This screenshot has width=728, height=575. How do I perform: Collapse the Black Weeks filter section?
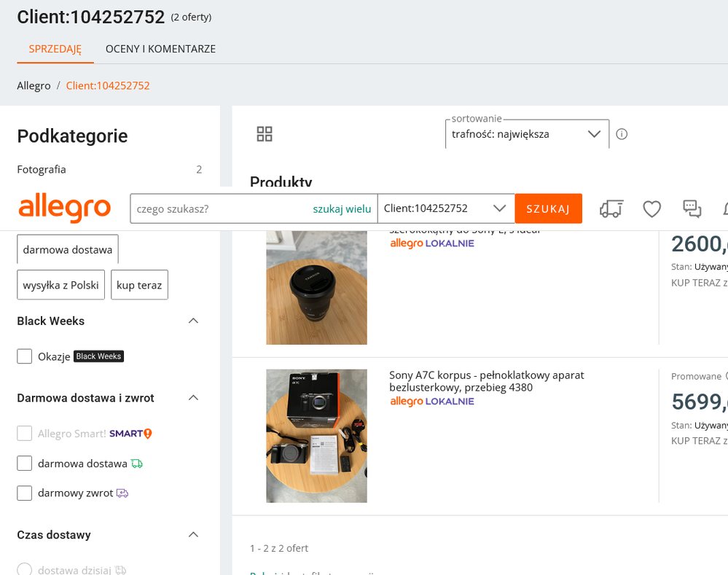click(193, 321)
